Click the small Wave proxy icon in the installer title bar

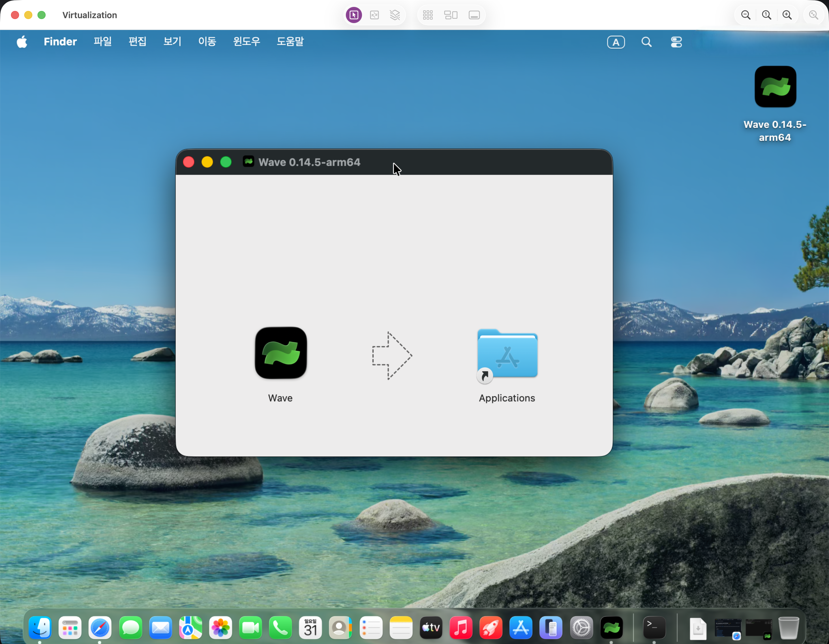click(249, 161)
